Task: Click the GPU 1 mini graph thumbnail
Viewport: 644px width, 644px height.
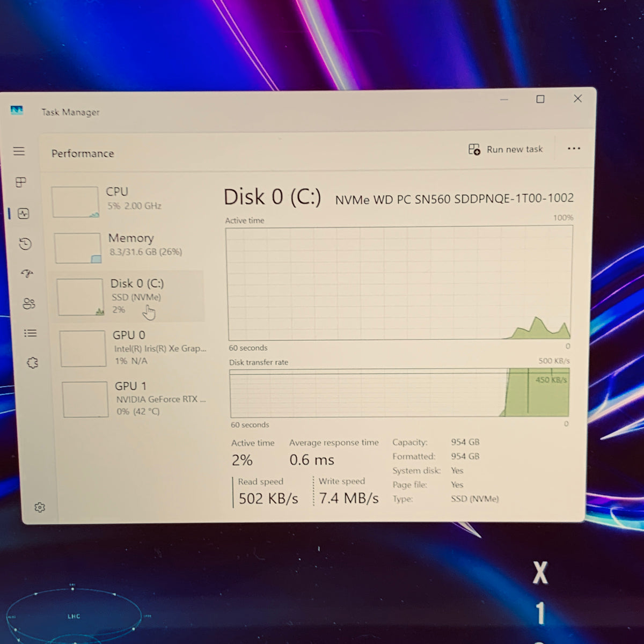Action: tap(85, 399)
